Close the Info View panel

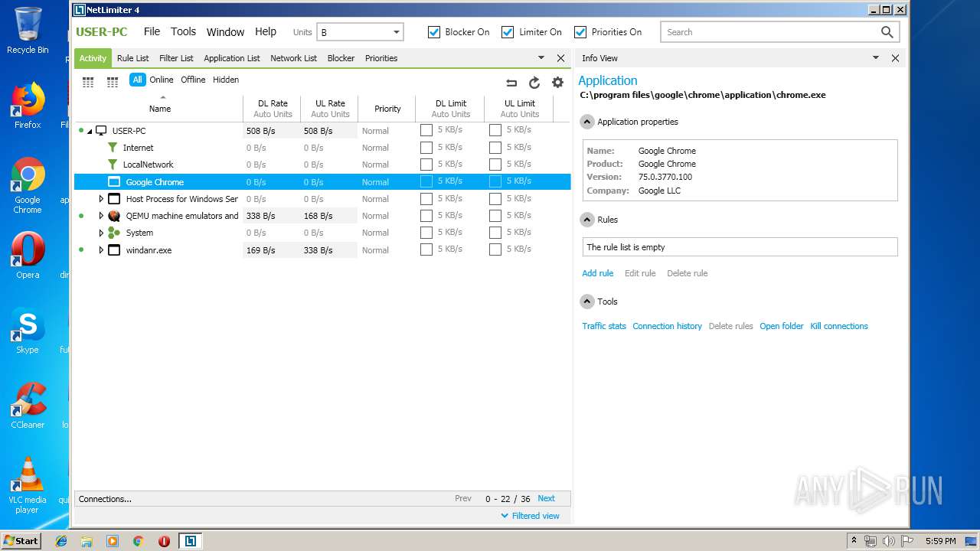895,58
